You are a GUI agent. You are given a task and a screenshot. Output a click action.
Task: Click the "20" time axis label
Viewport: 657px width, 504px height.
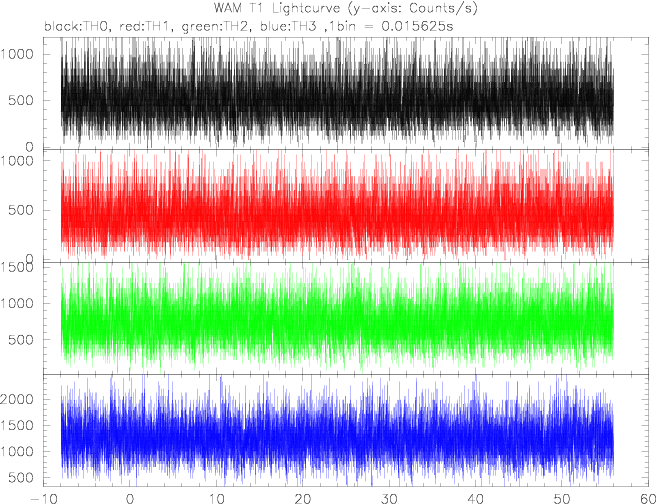[303, 499]
